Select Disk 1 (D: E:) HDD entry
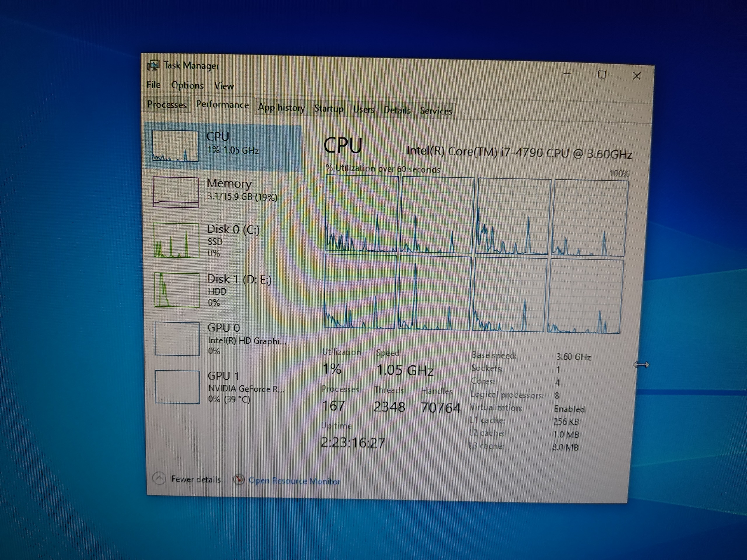Image resolution: width=747 pixels, height=560 pixels. [223, 290]
